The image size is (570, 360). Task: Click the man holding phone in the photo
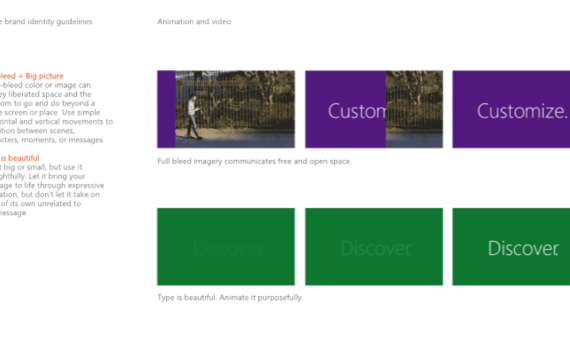pos(194,117)
